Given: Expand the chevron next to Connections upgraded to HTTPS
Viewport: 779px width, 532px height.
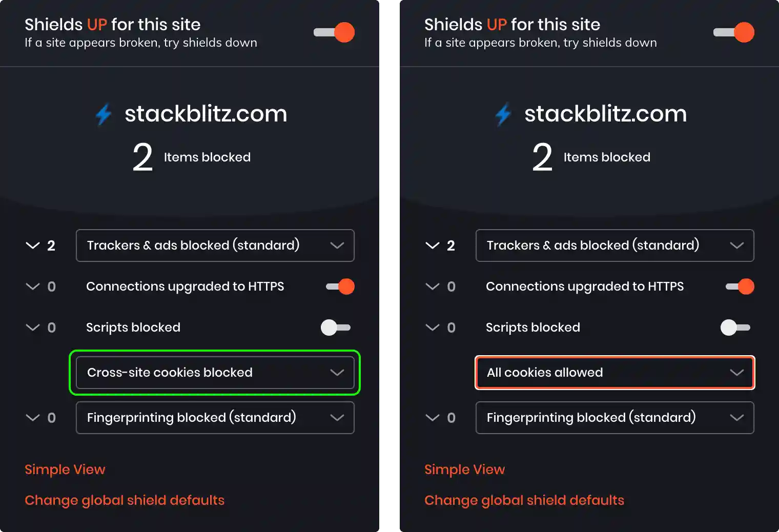Looking at the screenshot, I should coord(32,287).
